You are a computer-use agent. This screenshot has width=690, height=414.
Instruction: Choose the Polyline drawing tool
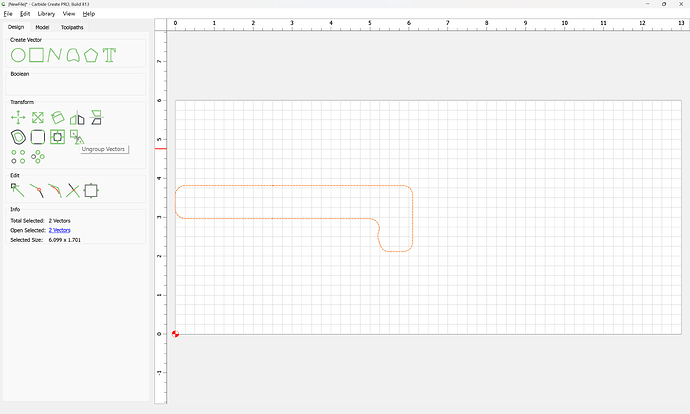coord(54,55)
